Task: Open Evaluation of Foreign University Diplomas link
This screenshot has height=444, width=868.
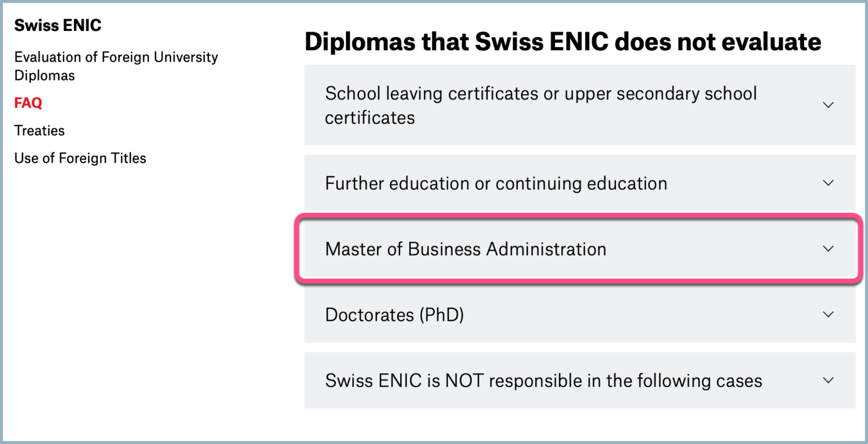Action: [x=116, y=58]
